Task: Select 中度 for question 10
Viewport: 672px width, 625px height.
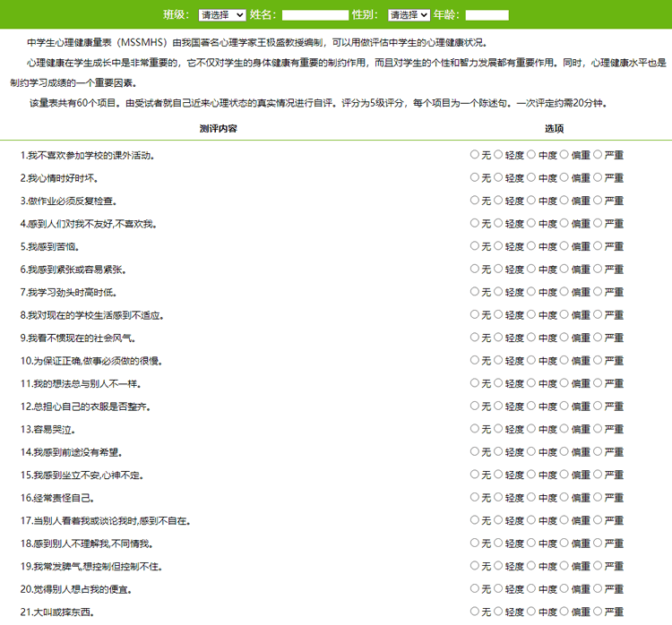Action: point(531,360)
